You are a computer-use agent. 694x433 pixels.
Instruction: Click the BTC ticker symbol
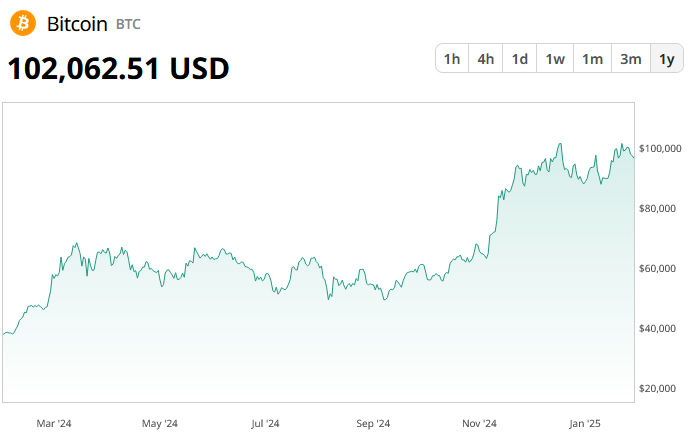pyautogui.click(x=129, y=24)
